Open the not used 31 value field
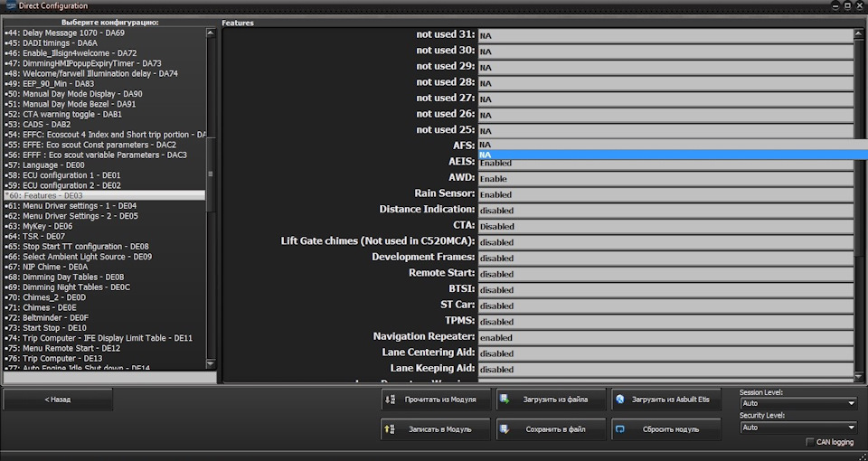 (666, 36)
